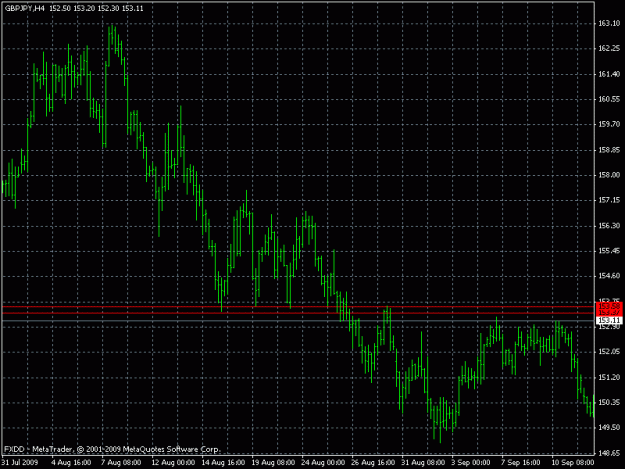Click the 155.45 price scale label

[609, 251]
